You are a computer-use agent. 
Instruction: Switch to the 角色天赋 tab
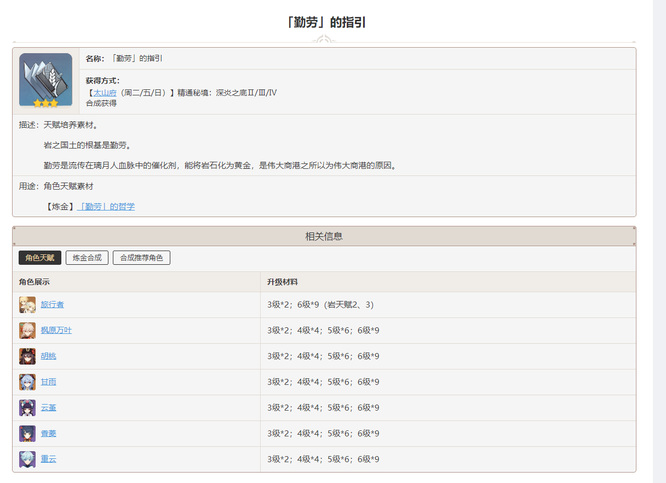pyautogui.click(x=40, y=258)
